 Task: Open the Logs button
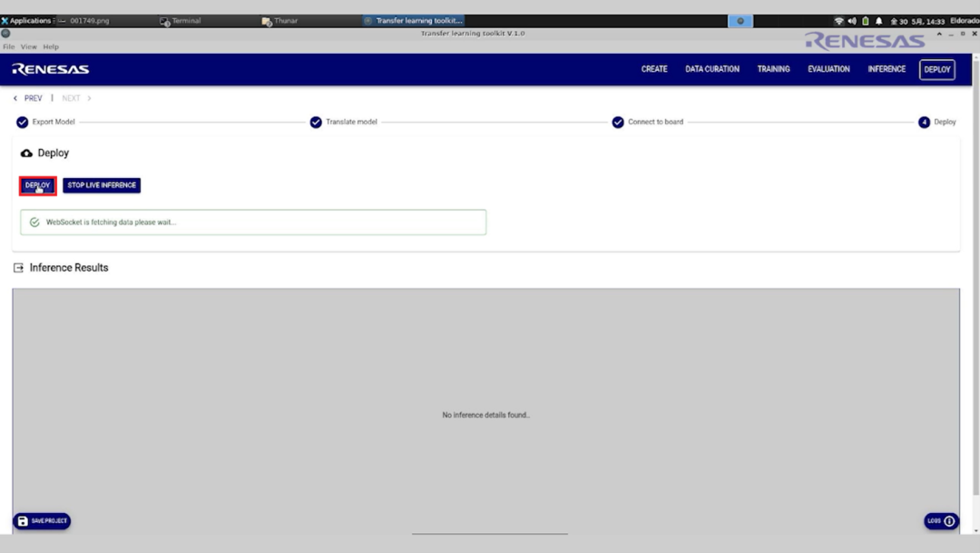click(941, 521)
